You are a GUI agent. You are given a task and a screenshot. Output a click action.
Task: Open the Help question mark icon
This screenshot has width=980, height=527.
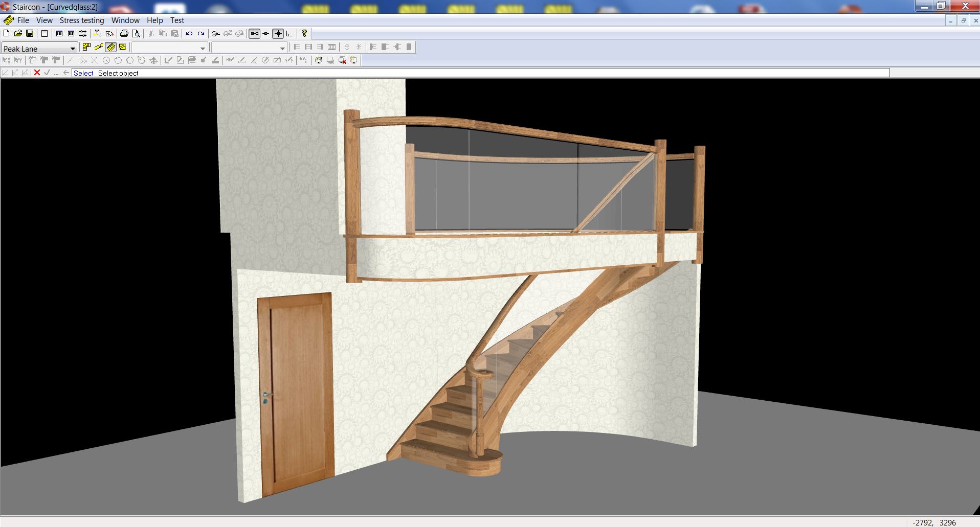tap(304, 33)
